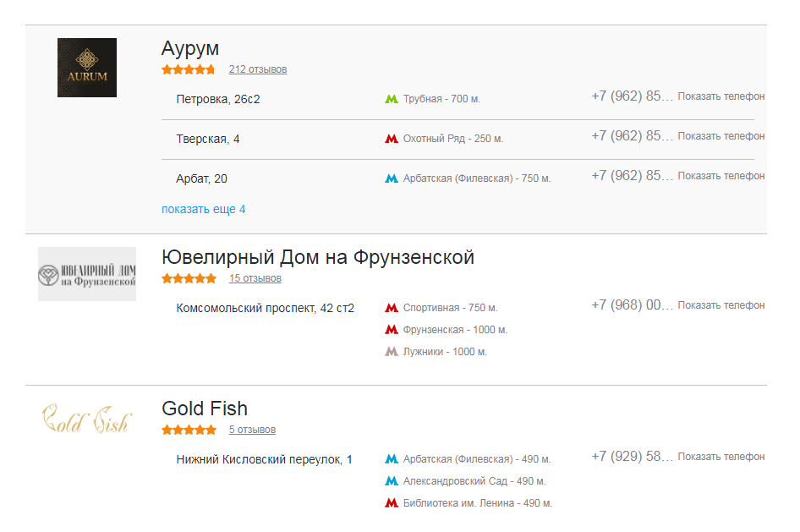800x532 pixels.
Task: Click the metro icon beside Александровский Сад
Action: point(391,481)
